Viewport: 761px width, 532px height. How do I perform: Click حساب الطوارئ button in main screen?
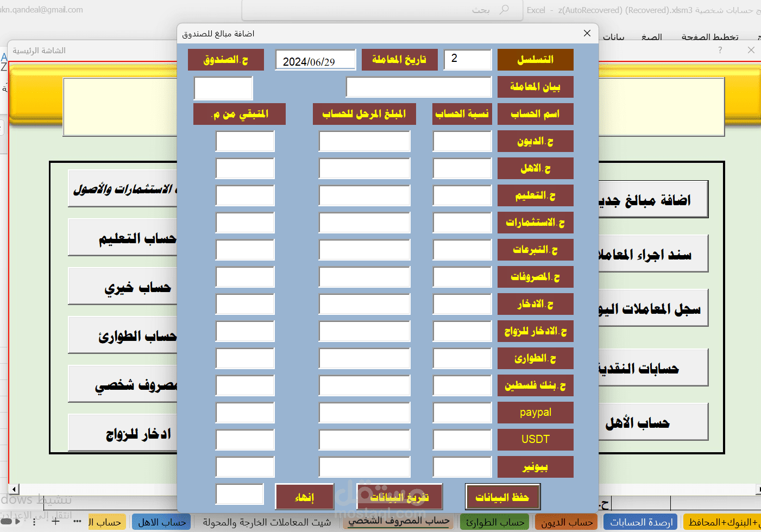point(123,335)
